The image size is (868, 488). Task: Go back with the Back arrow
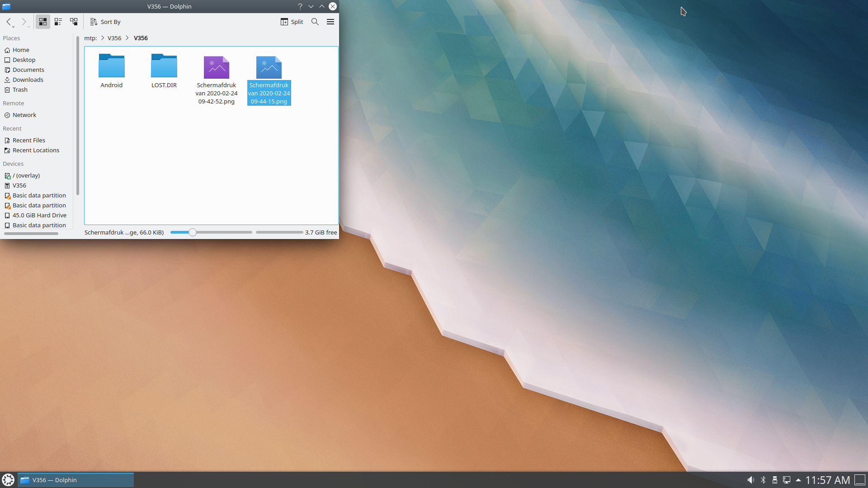(x=9, y=22)
